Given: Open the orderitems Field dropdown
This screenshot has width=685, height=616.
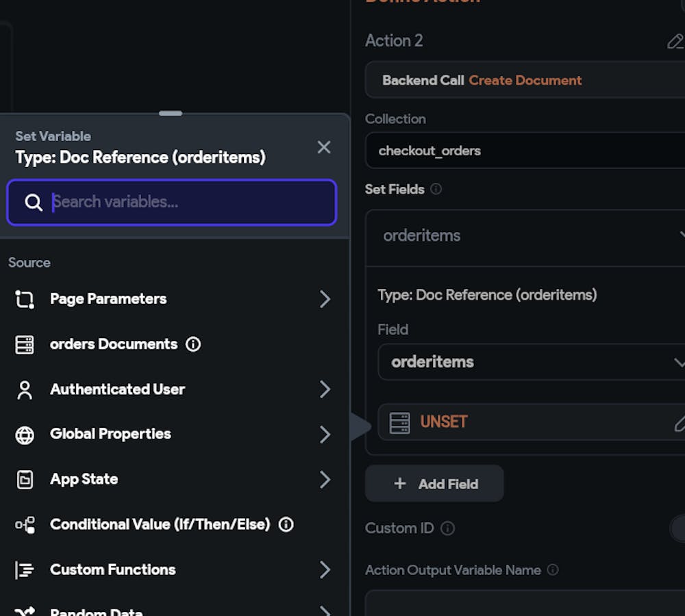Looking at the screenshot, I should (x=531, y=362).
